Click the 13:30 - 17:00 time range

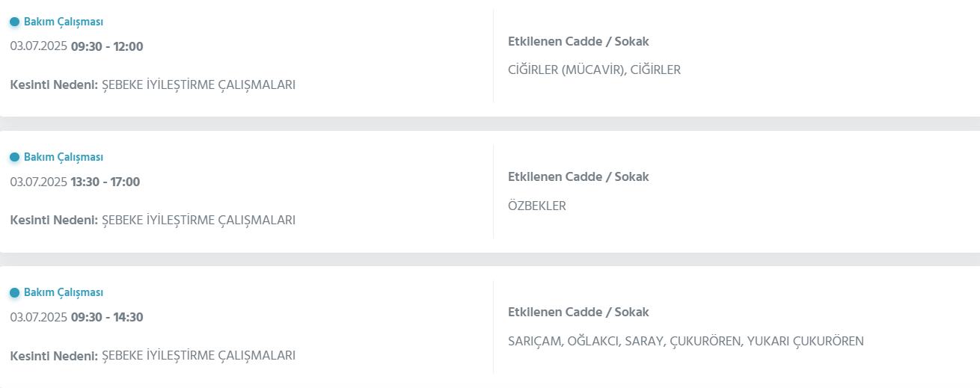[x=105, y=182]
